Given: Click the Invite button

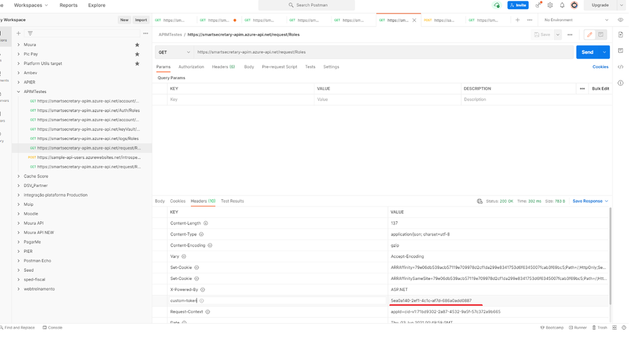Looking at the screenshot, I should click(x=518, y=5).
